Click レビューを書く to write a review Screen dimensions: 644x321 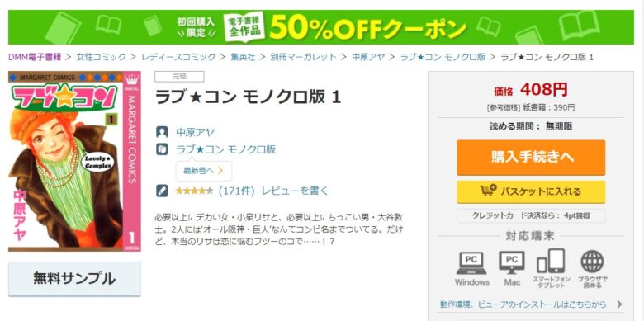295,191
